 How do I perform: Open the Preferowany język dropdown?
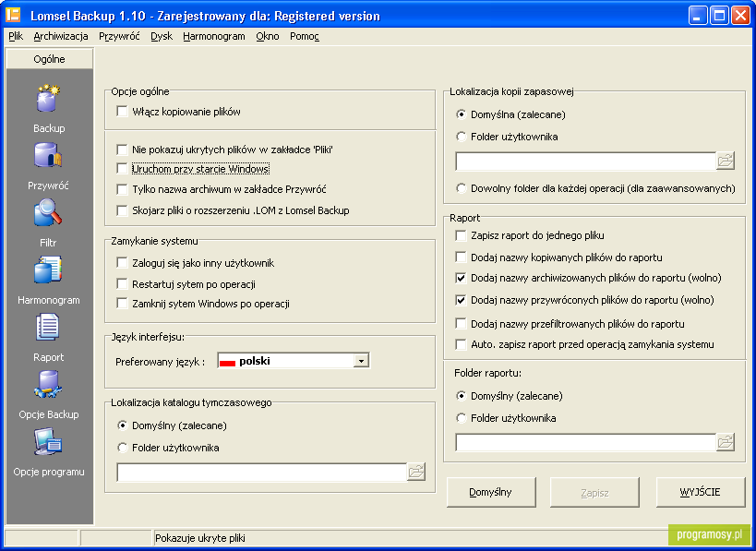[361, 361]
